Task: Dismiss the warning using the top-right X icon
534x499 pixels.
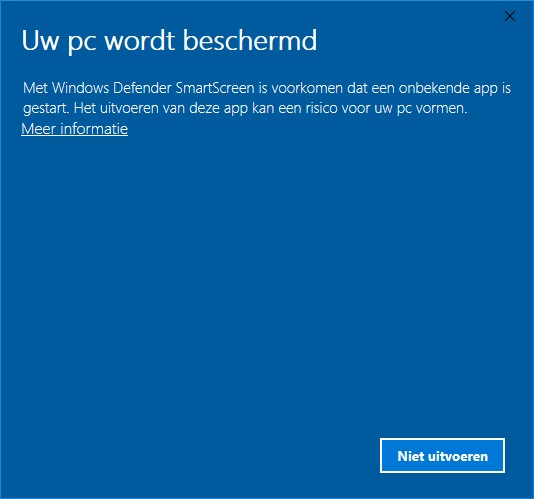Action: (x=509, y=16)
